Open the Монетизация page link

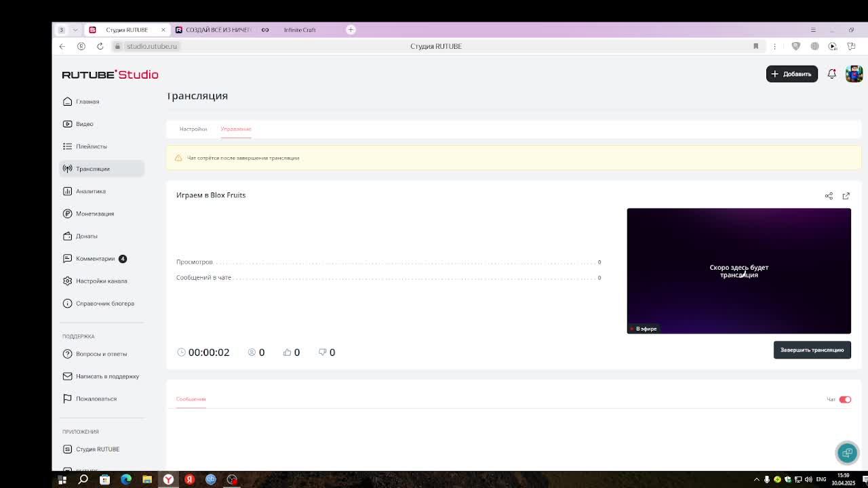pos(95,213)
